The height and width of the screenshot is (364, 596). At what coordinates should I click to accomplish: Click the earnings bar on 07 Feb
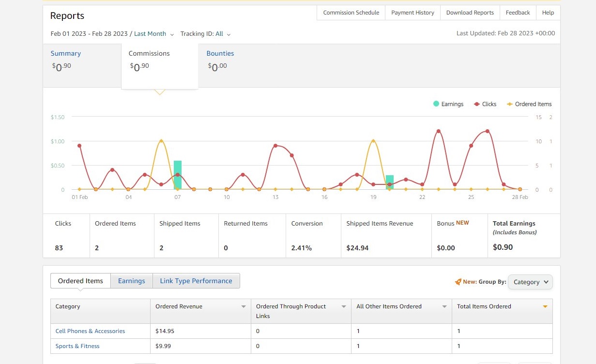[x=178, y=175]
